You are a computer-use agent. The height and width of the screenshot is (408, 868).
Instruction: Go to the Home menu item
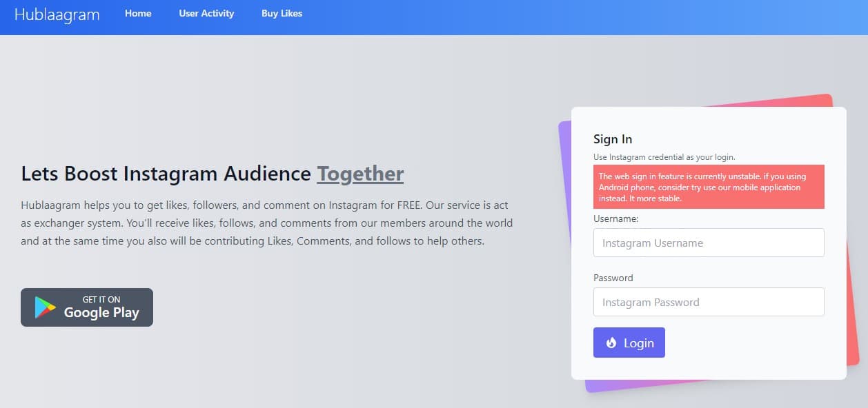tap(138, 13)
